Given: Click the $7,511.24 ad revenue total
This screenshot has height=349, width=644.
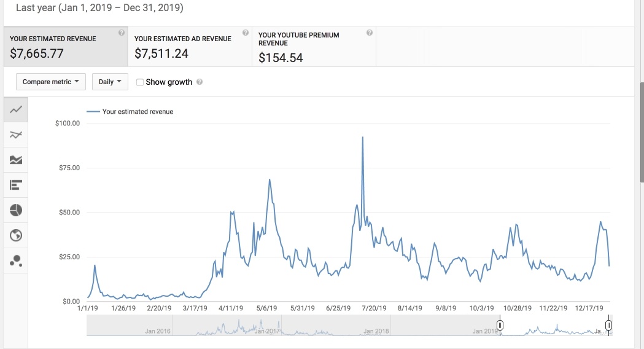Looking at the screenshot, I should [161, 53].
